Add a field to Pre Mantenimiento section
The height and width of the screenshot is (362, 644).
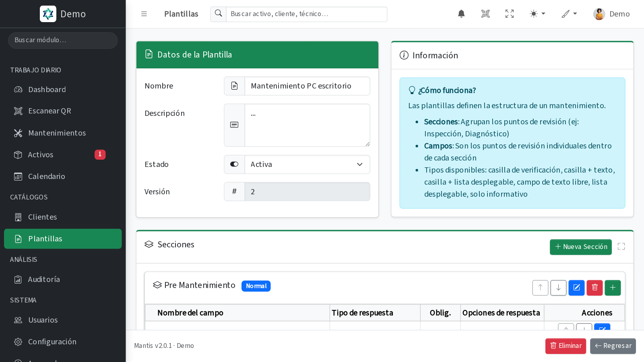pyautogui.click(x=613, y=288)
